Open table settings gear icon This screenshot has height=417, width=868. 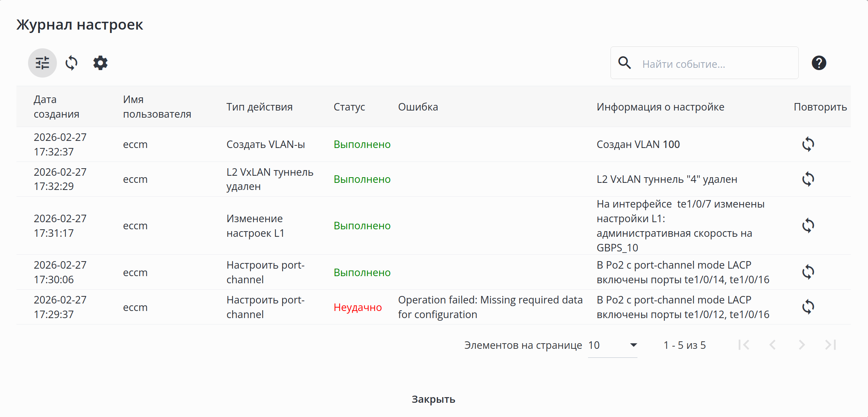click(100, 63)
